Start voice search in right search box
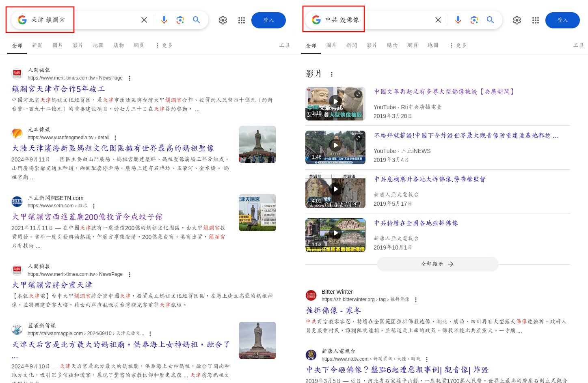 (458, 20)
